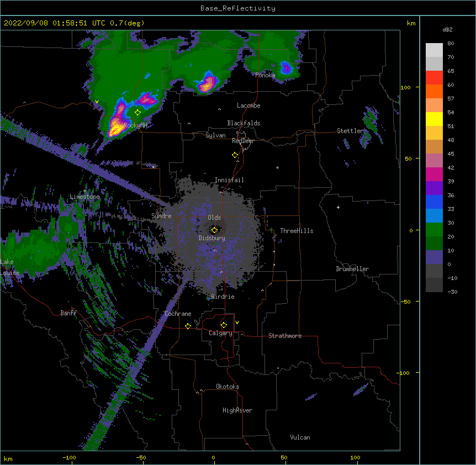Click the blue-purple storm cell east of Ponoka
The image size is (476, 465).
pyautogui.click(x=286, y=68)
